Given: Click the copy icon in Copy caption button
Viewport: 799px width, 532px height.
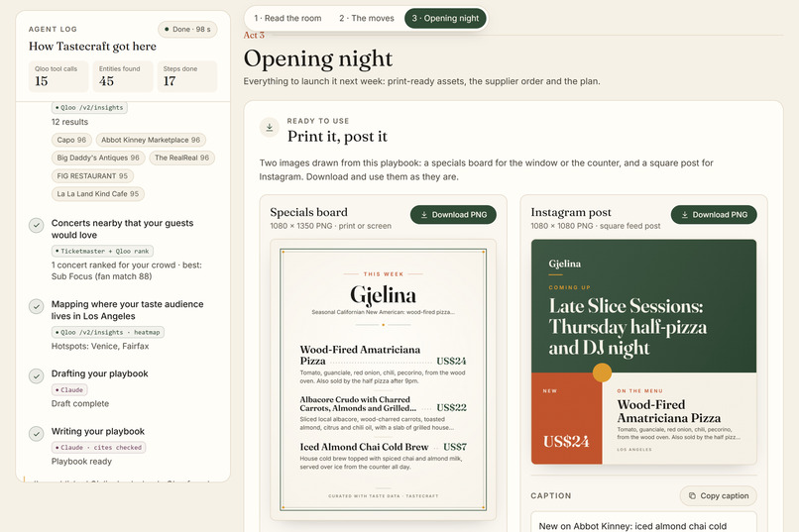Looking at the screenshot, I should (692, 496).
